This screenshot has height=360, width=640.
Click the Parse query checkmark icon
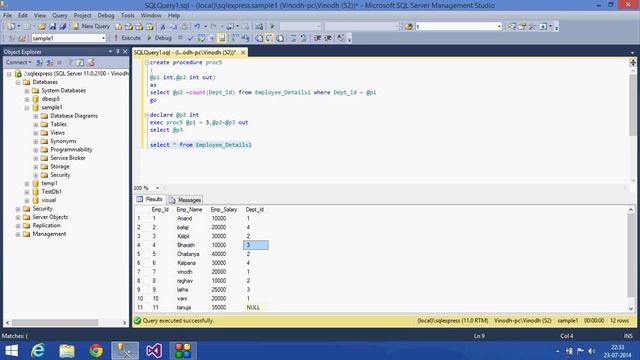[x=190, y=38]
